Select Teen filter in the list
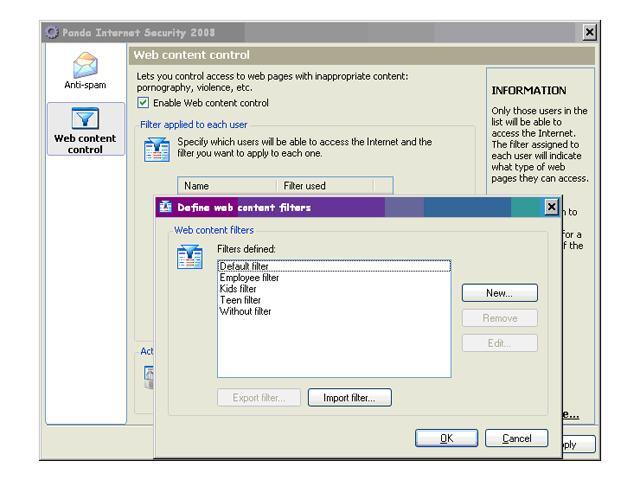640x480 pixels. point(334,300)
